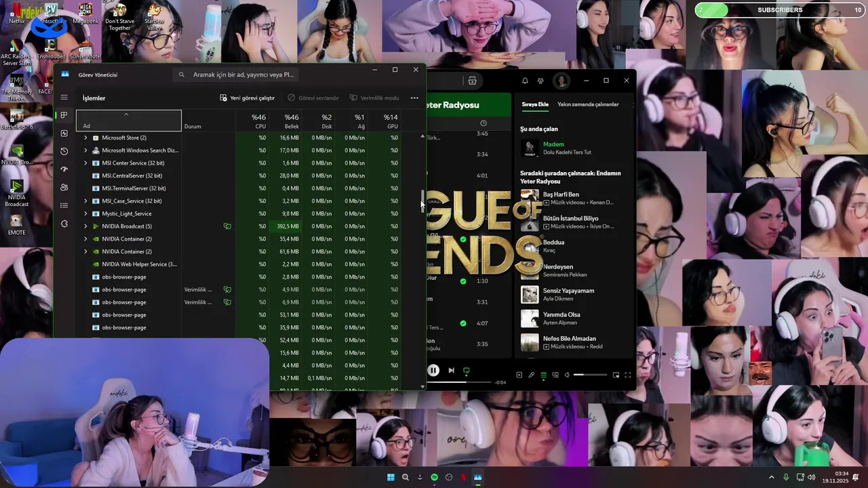Viewport: 868px width, 488px height.
Task: Open Windows Start menu
Action: coord(391,477)
